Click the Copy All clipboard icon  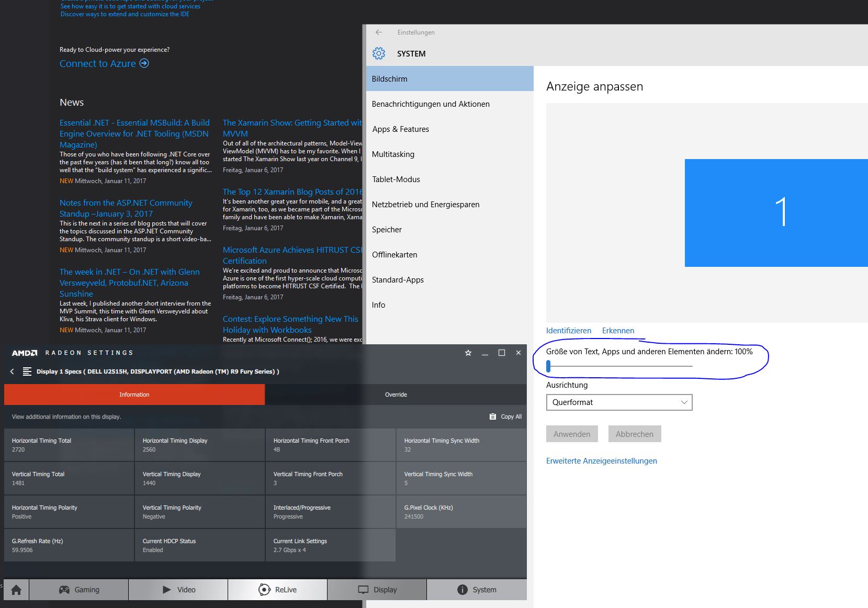[x=492, y=416]
